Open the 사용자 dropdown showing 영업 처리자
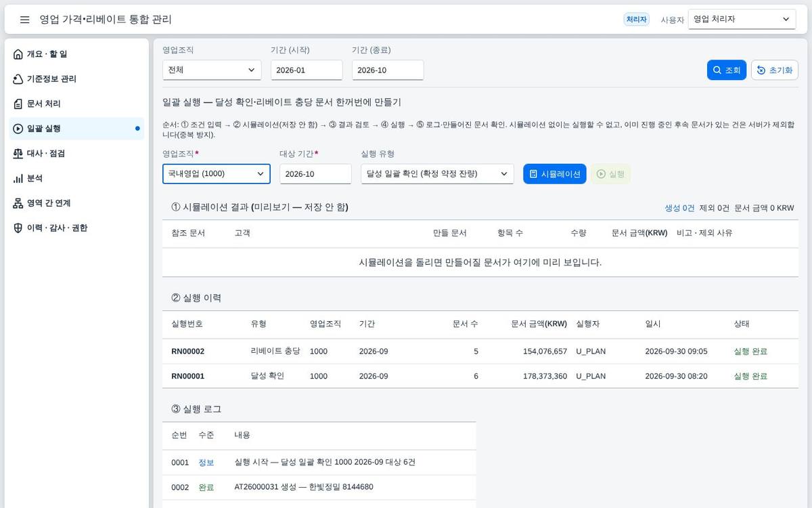The image size is (812, 508). tap(742, 20)
